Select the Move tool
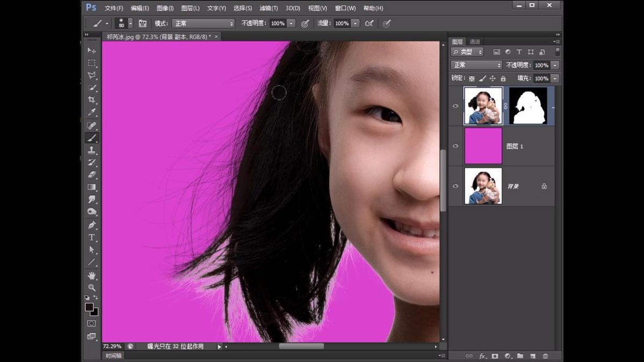 point(92,50)
